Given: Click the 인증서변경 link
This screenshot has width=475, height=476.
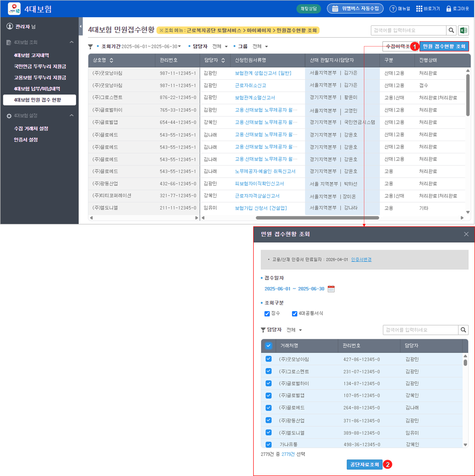Looking at the screenshot, I should tap(361, 259).
